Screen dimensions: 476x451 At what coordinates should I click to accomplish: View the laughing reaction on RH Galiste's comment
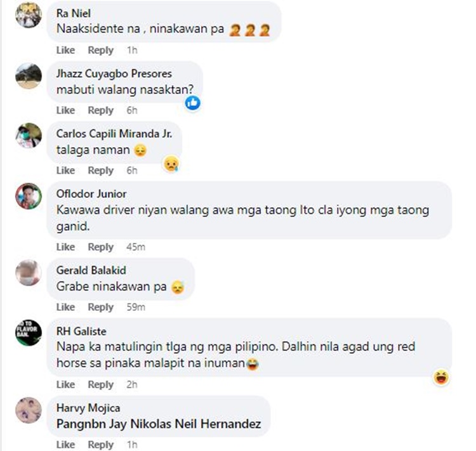[441, 377]
